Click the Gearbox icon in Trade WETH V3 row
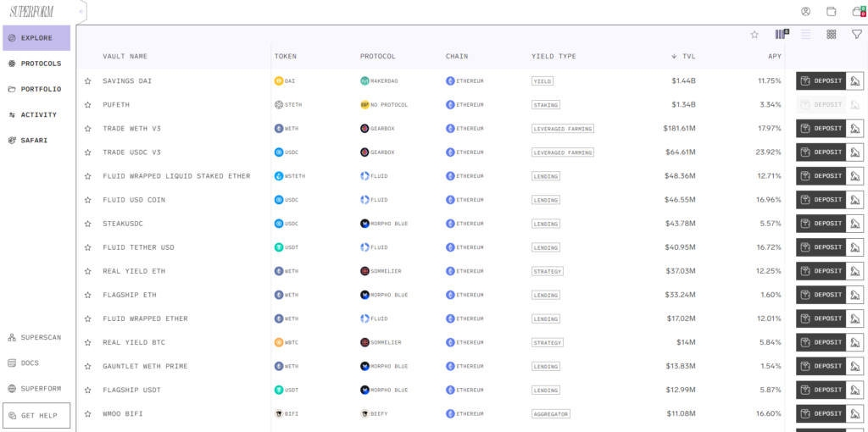Viewport: 868px width, 432px height. point(364,129)
